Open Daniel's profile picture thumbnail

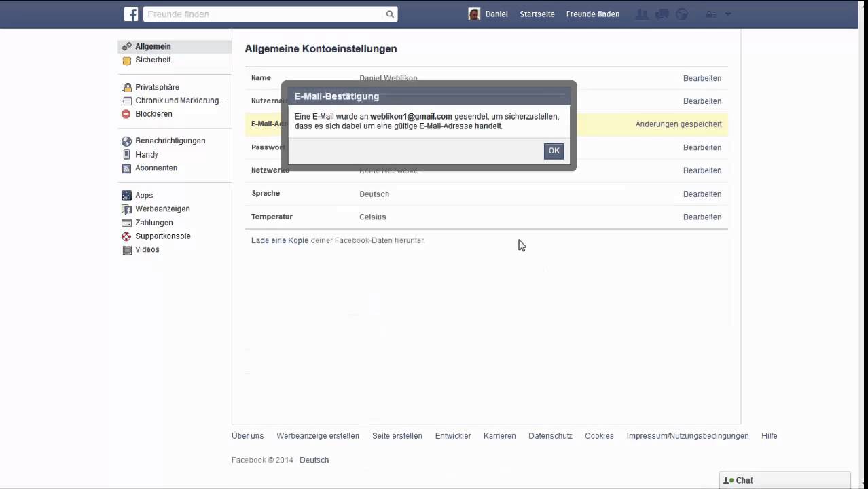pyautogui.click(x=474, y=14)
